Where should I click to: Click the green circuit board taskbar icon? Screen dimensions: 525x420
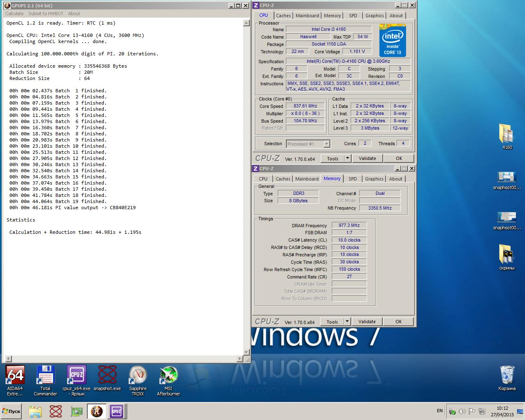click(76, 411)
